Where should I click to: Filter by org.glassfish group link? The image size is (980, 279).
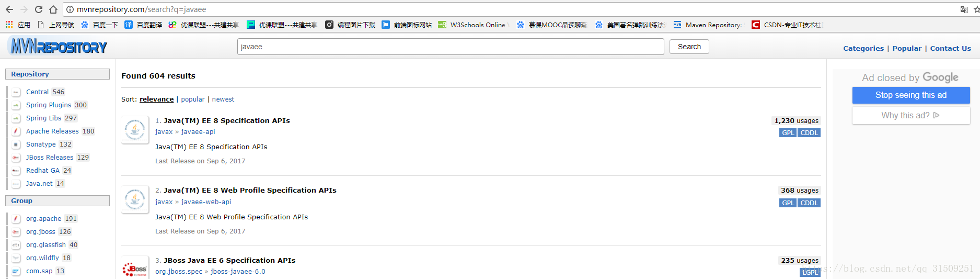(46, 245)
